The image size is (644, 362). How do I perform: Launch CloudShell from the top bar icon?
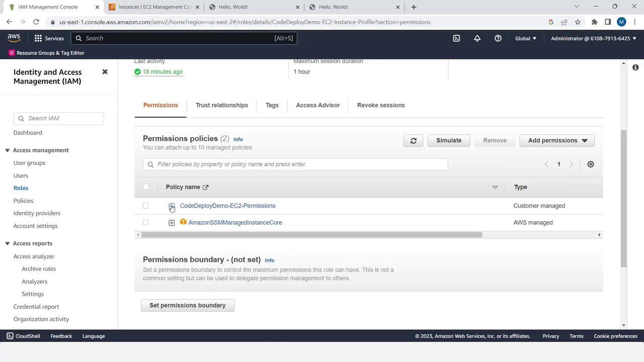click(x=456, y=38)
